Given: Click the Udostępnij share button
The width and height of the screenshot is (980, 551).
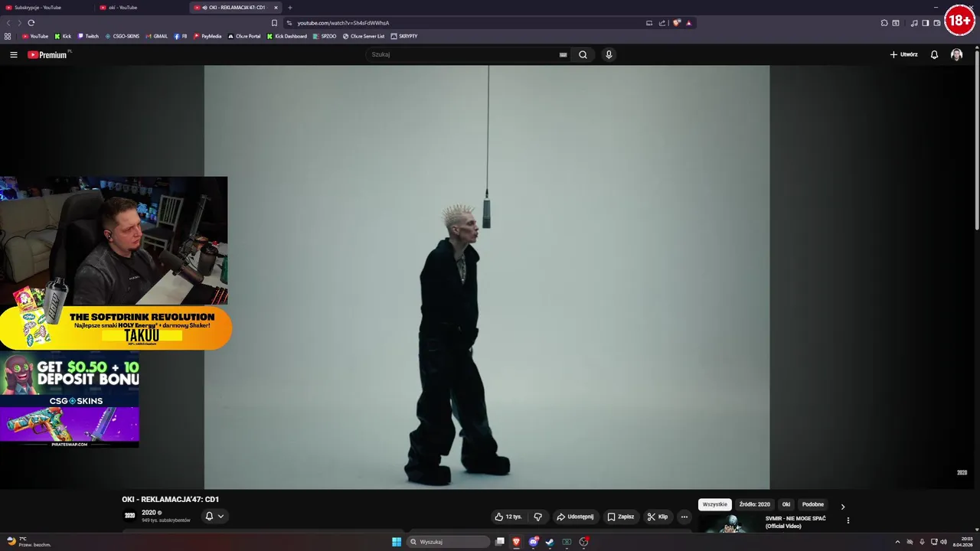Looking at the screenshot, I should coord(574,517).
